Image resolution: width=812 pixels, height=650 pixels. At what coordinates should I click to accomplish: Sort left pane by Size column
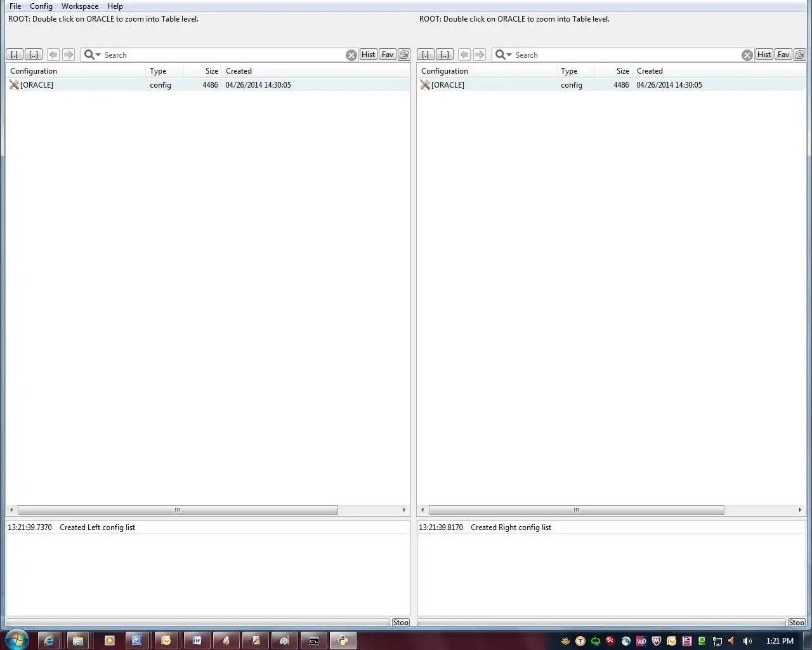click(x=202, y=71)
